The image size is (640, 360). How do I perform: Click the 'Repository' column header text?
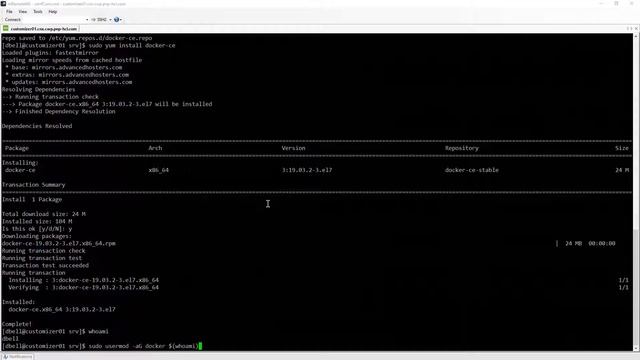462,148
